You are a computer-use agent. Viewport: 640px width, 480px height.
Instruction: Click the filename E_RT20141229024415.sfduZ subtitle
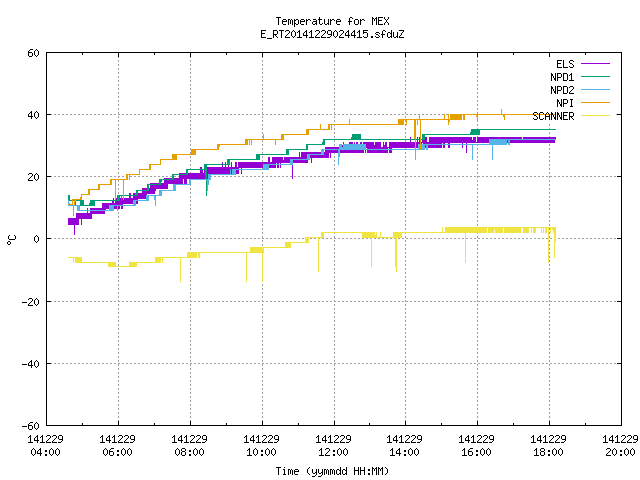(x=332, y=34)
